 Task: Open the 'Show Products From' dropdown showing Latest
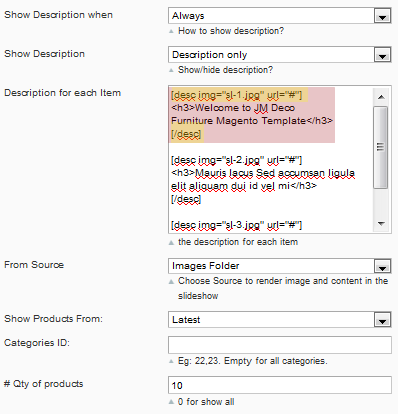coord(280,320)
